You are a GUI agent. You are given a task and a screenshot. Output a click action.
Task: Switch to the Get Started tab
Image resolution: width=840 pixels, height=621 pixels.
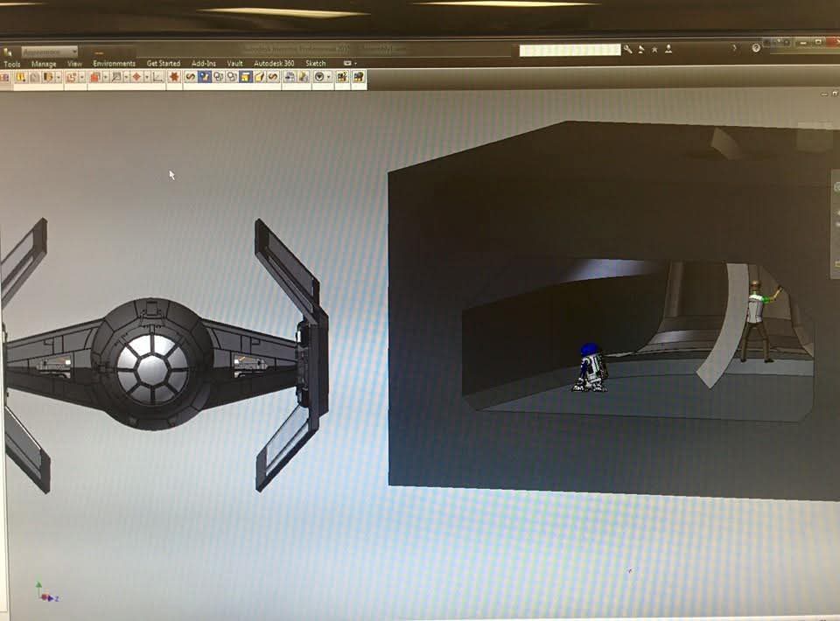click(x=164, y=64)
